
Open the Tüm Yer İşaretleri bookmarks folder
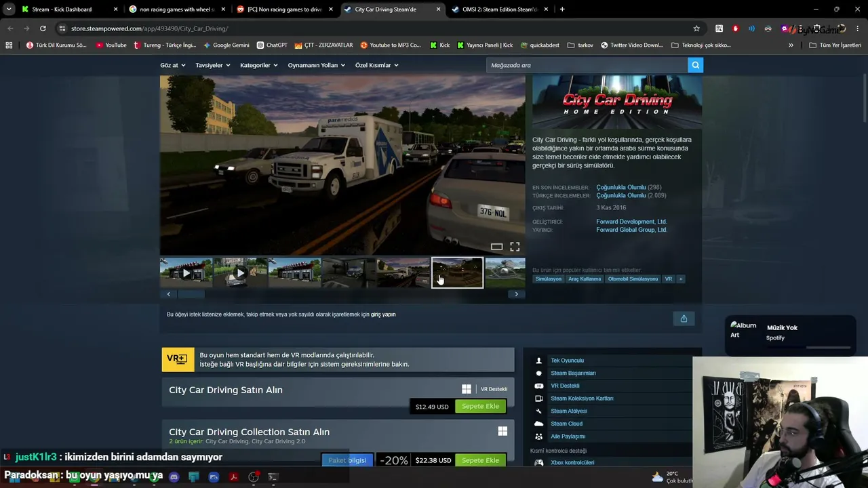(835, 45)
